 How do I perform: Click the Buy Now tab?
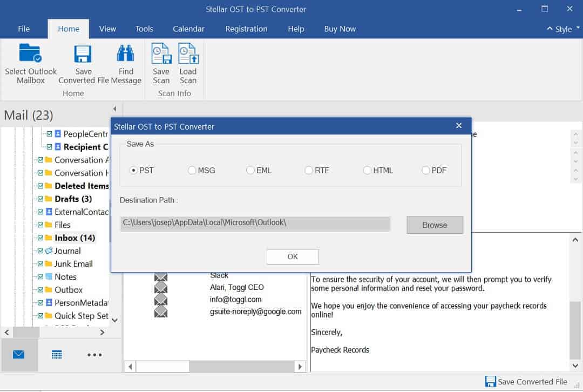pyautogui.click(x=340, y=29)
